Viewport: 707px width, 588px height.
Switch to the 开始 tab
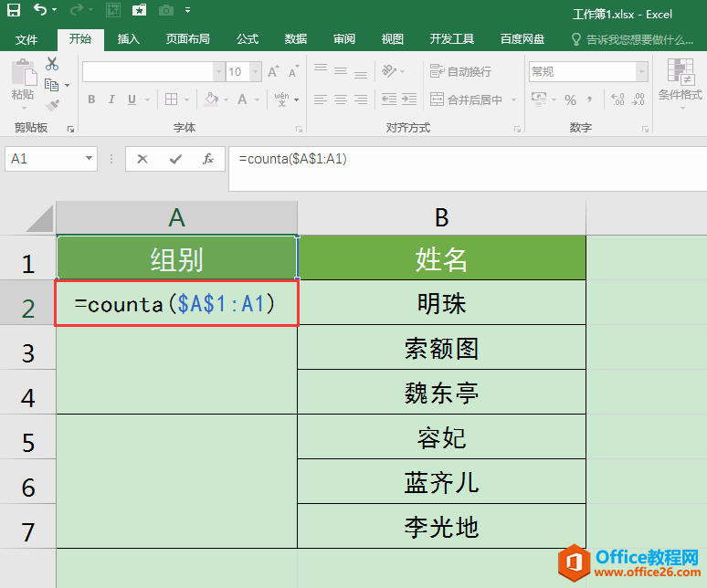pyautogui.click(x=80, y=39)
